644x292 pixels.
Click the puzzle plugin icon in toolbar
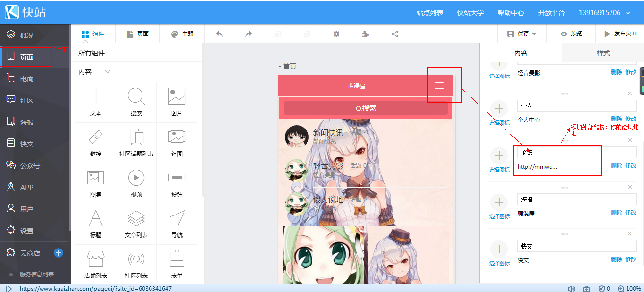point(365,34)
